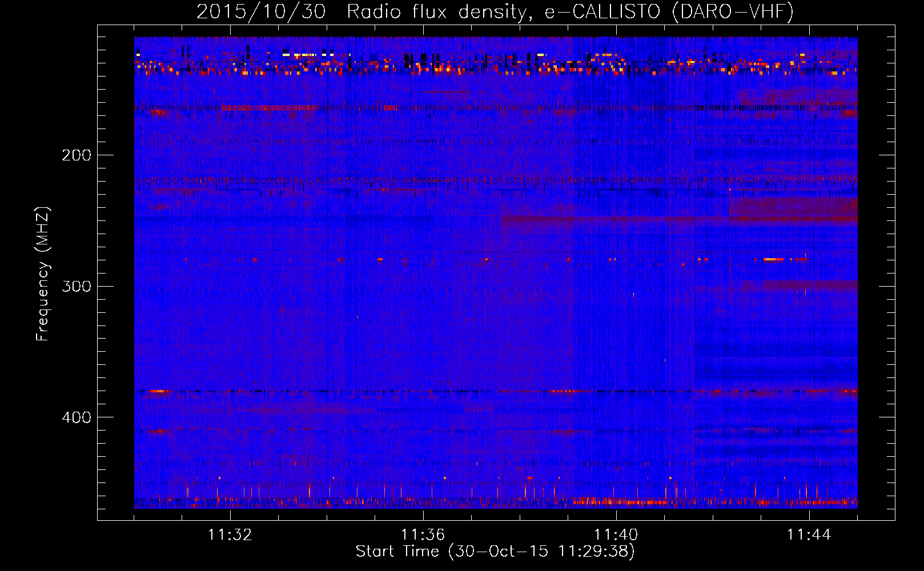Click inside the spectrogram plot area
This screenshot has width=924, height=571.
click(496, 272)
